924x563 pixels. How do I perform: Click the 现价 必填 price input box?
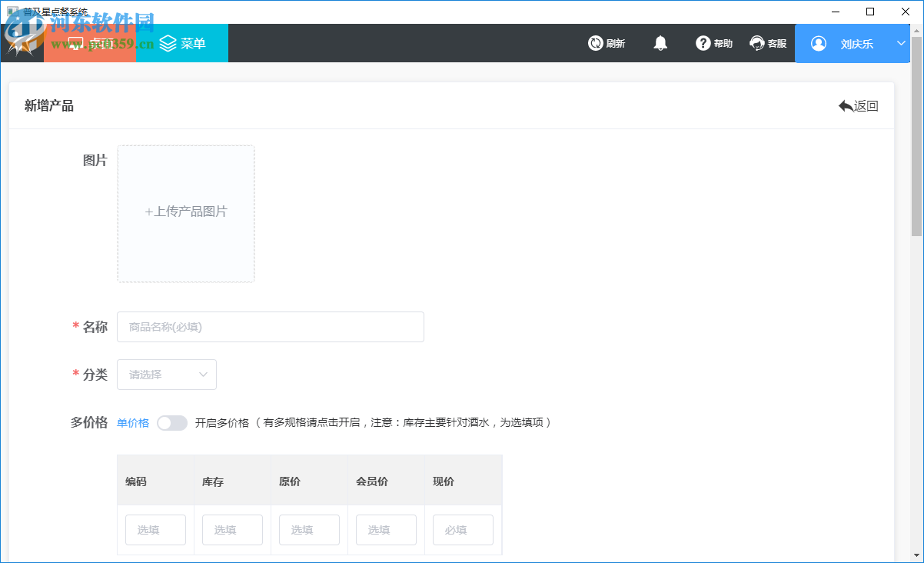coord(463,529)
